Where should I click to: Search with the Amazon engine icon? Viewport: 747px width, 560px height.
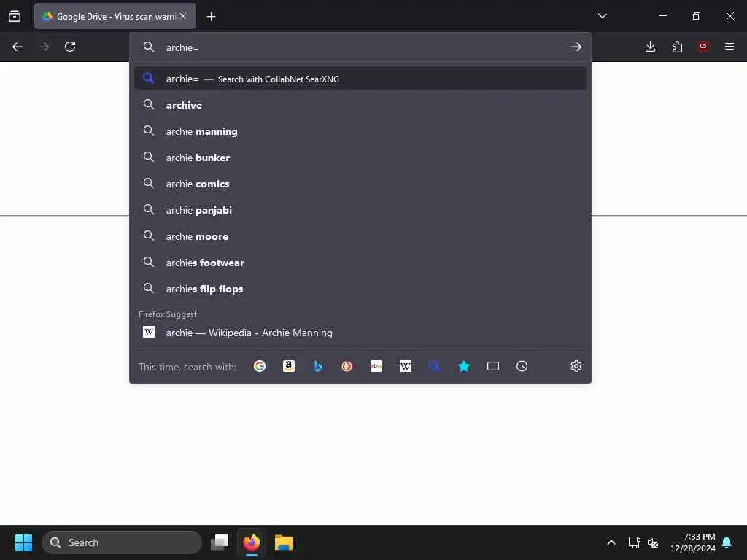(289, 366)
